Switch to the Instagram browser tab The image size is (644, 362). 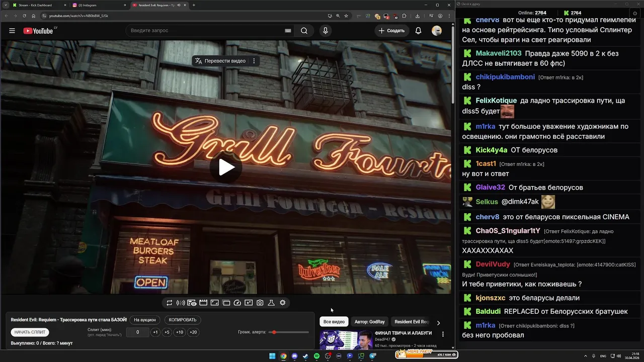(99, 5)
